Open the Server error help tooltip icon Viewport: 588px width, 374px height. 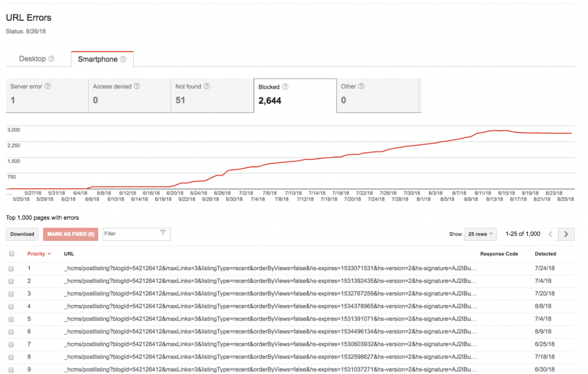[48, 87]
